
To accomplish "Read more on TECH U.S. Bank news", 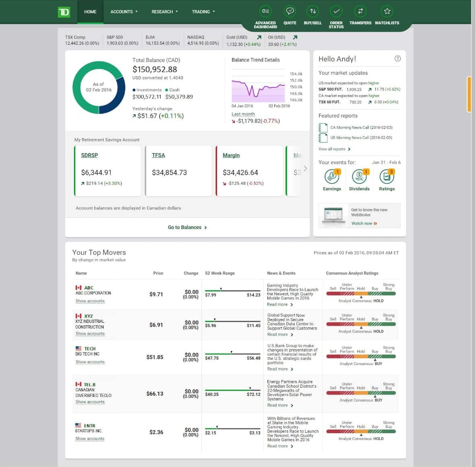I will 280,369.
